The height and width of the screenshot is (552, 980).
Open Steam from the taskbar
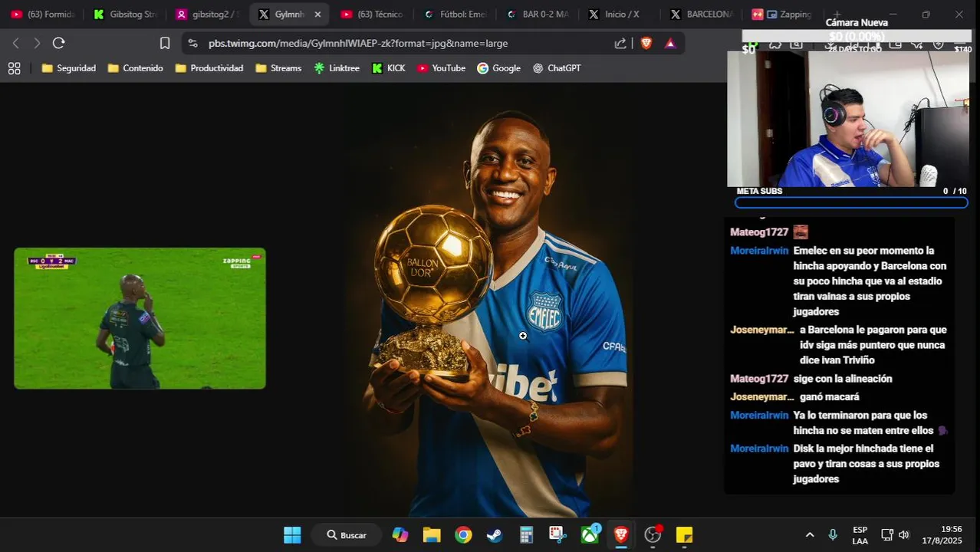click(x=495, y=535)
